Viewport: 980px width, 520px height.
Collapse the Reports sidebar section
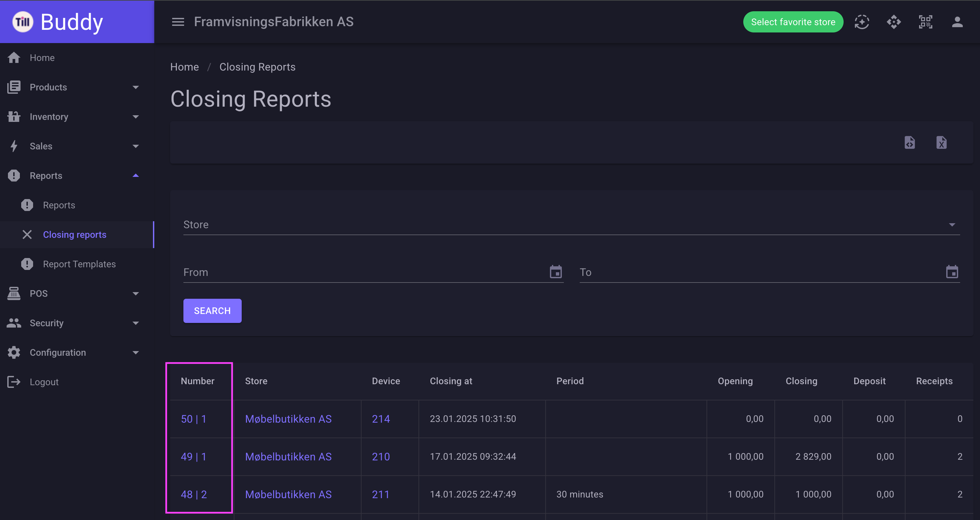[73, 176]
